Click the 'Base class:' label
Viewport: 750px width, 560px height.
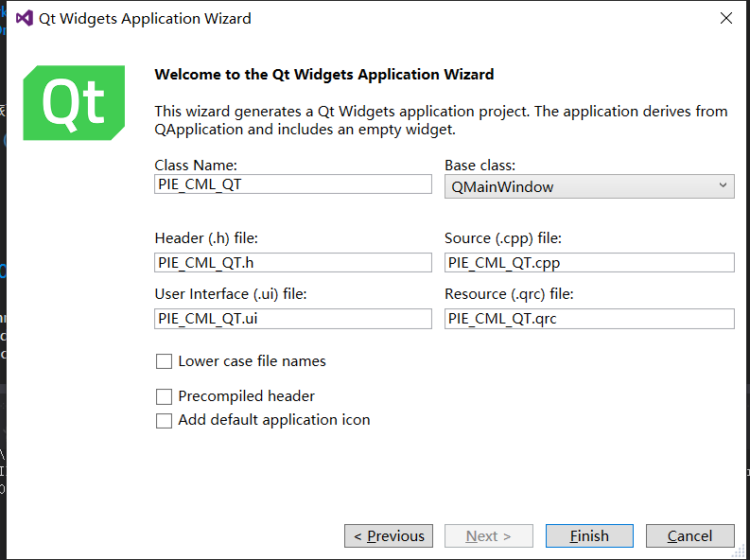480,165
